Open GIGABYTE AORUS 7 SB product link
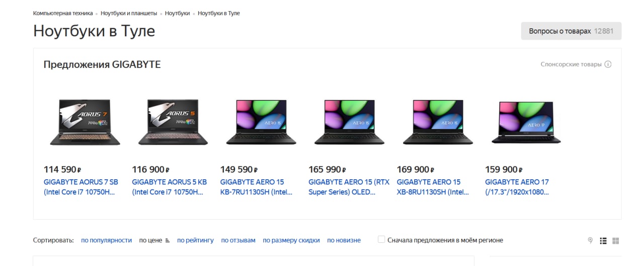 coord(81,187)
